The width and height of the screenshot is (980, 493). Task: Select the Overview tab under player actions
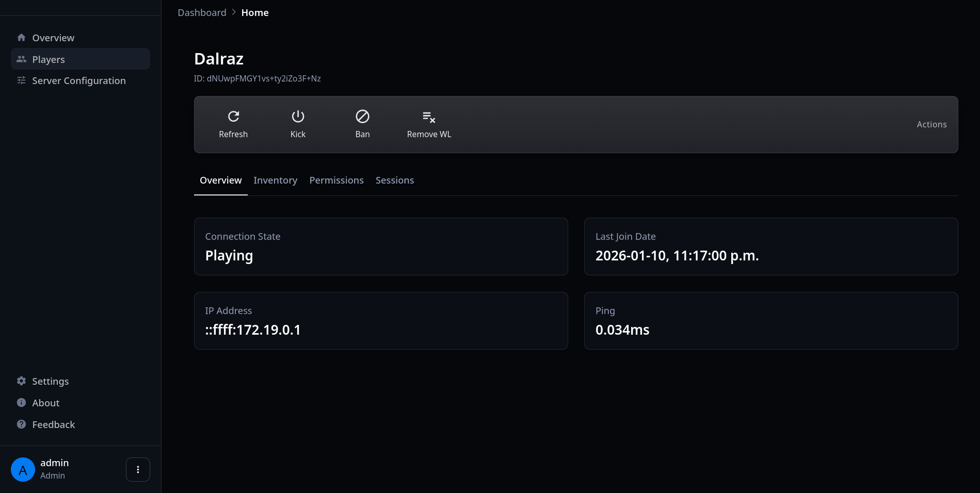tap(220, 180)
